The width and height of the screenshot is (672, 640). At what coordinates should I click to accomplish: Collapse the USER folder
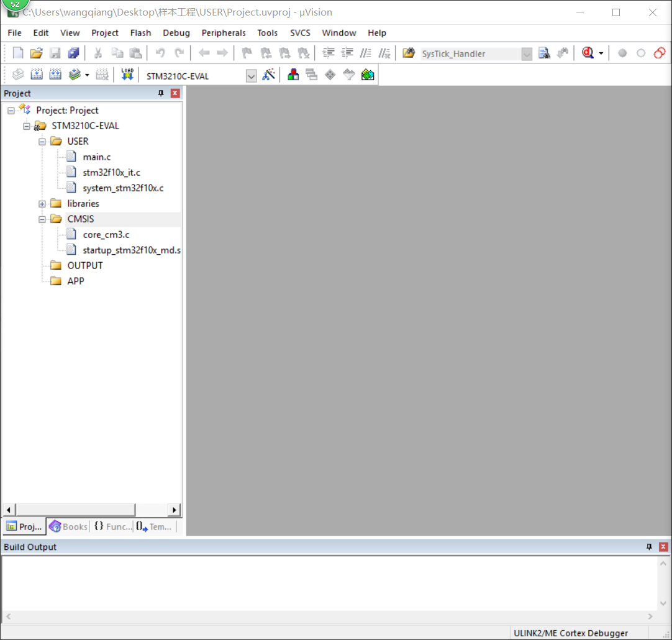[42, 141]
